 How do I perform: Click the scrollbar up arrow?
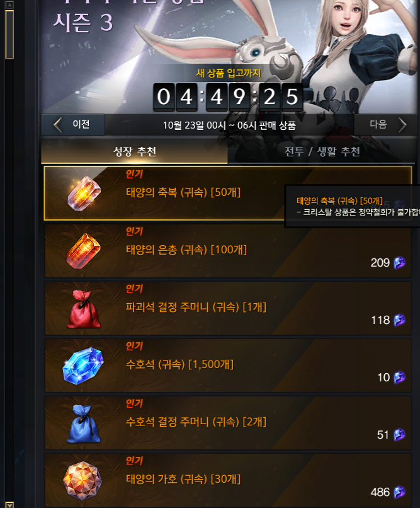(9, 4)
